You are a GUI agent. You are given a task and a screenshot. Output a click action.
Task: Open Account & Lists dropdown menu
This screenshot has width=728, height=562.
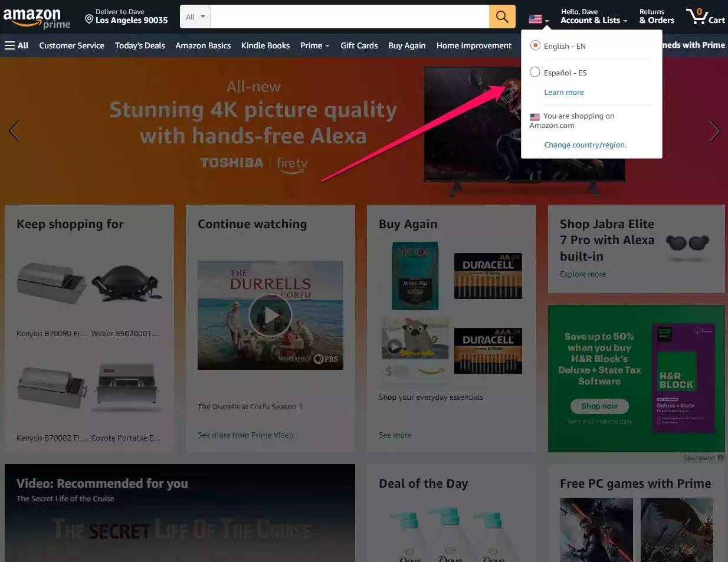(x=593, y=17)
